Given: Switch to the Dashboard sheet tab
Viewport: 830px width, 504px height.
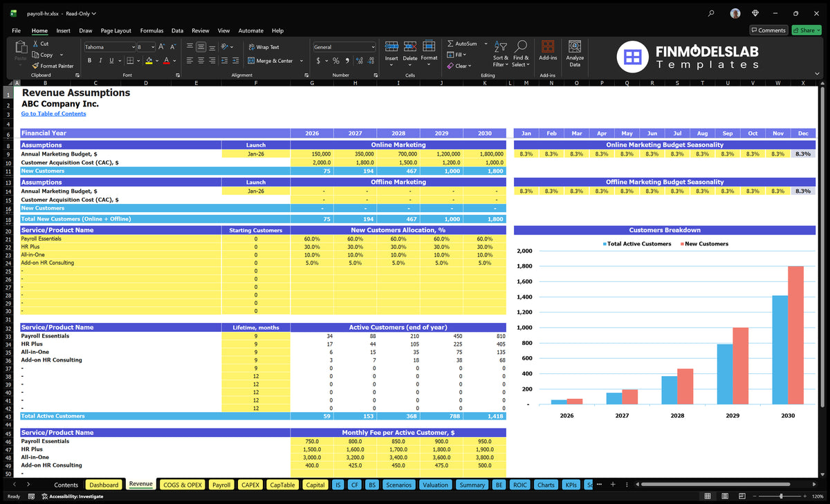Looking at the screenshot, I should [104, 485].
